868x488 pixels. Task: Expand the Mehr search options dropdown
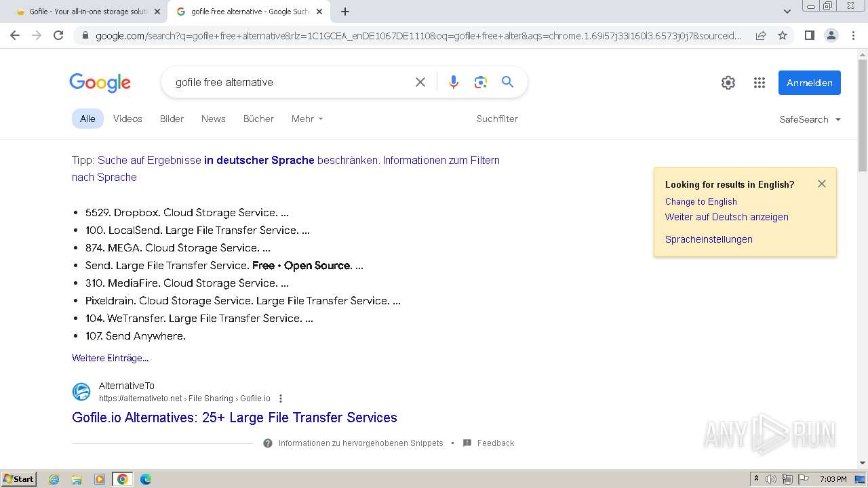(307, 119)
